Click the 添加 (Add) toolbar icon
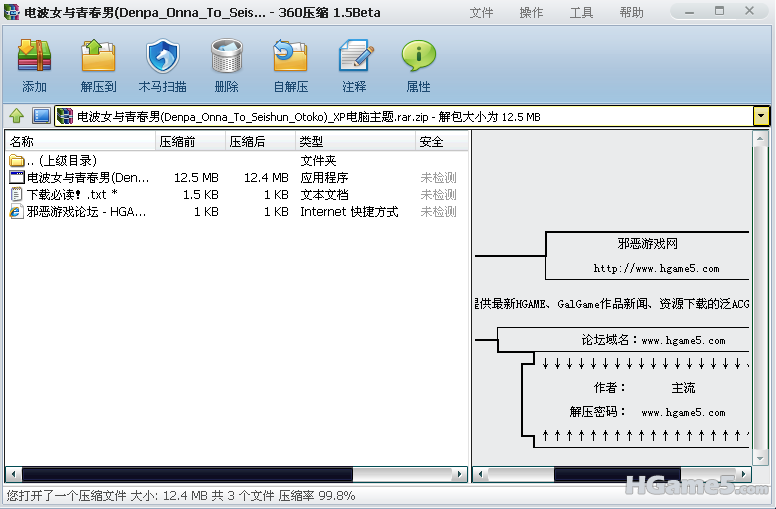776x509 pixels. [x=35, y=66]
